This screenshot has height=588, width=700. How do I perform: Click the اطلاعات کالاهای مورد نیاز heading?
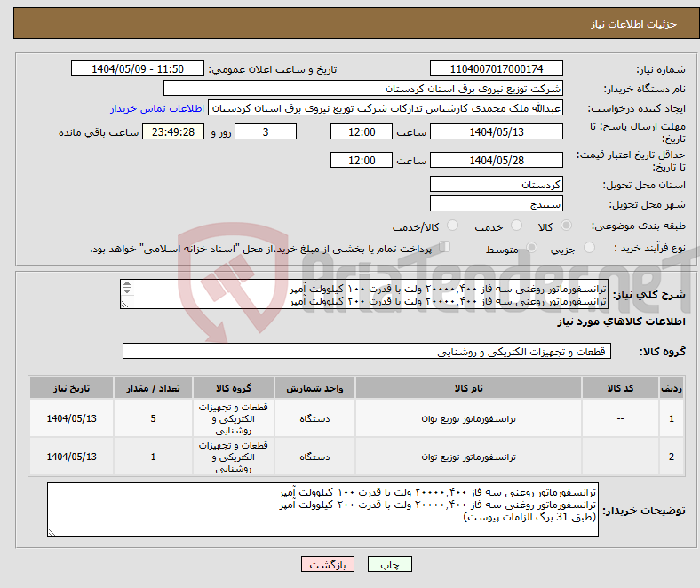coord(621,322)
